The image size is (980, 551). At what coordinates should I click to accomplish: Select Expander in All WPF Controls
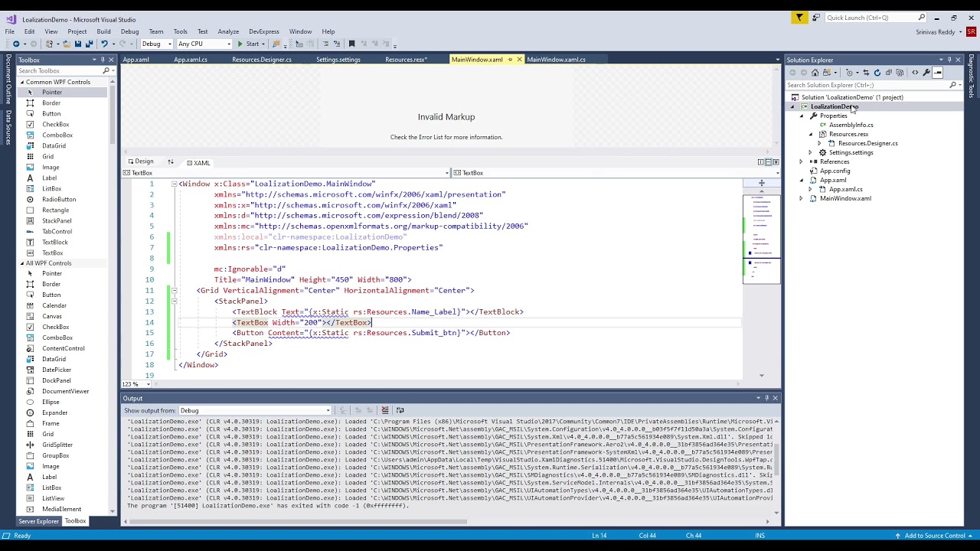click(x=54, y=413)
